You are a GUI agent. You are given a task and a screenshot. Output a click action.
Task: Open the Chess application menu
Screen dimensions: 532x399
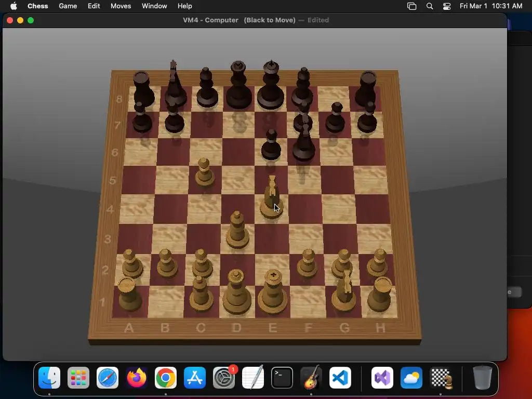pyautogui.click(x=37, y=6)
